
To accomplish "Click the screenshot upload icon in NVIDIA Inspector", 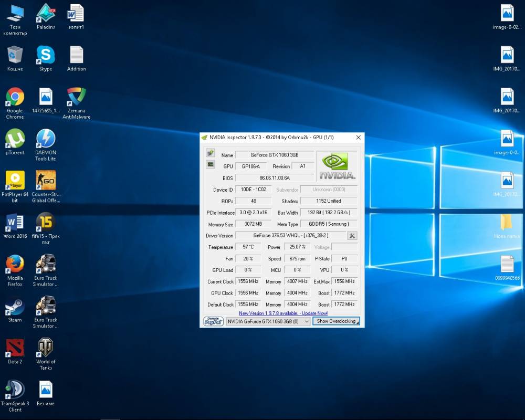I will 211,153.
